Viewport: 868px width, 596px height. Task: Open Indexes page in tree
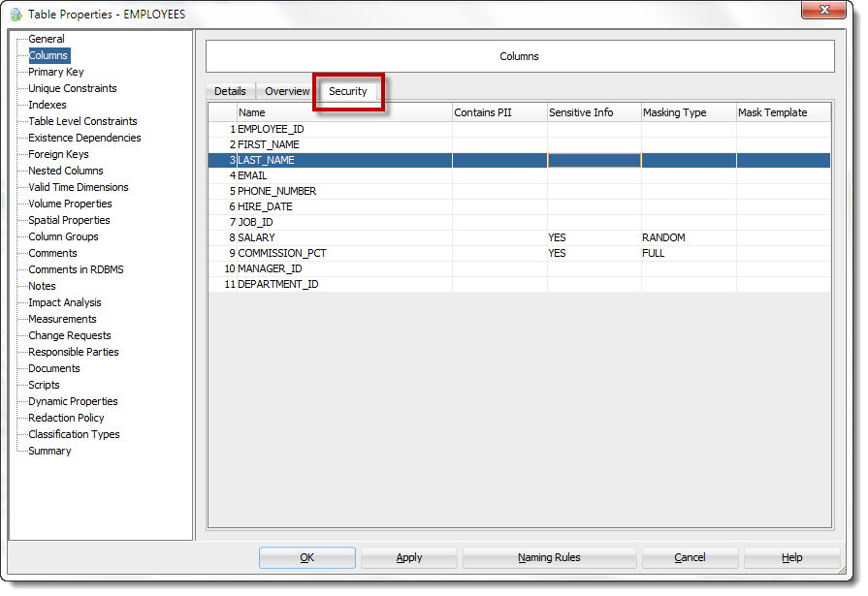48,105
